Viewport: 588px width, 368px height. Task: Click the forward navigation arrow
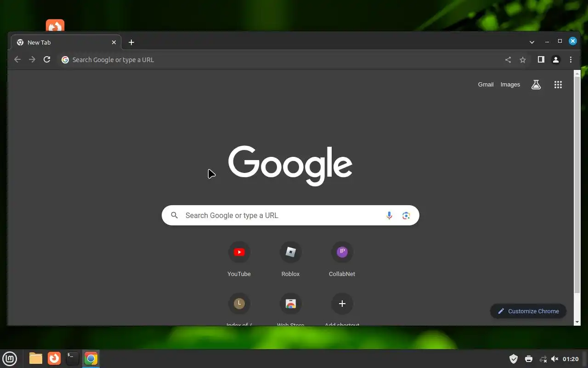pyautogui.click(x=32, y=59)
